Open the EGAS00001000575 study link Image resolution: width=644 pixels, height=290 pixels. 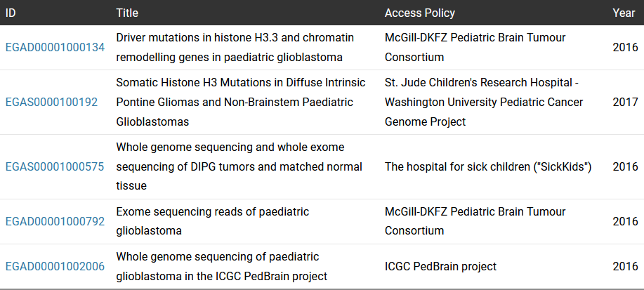click(55, 166)
